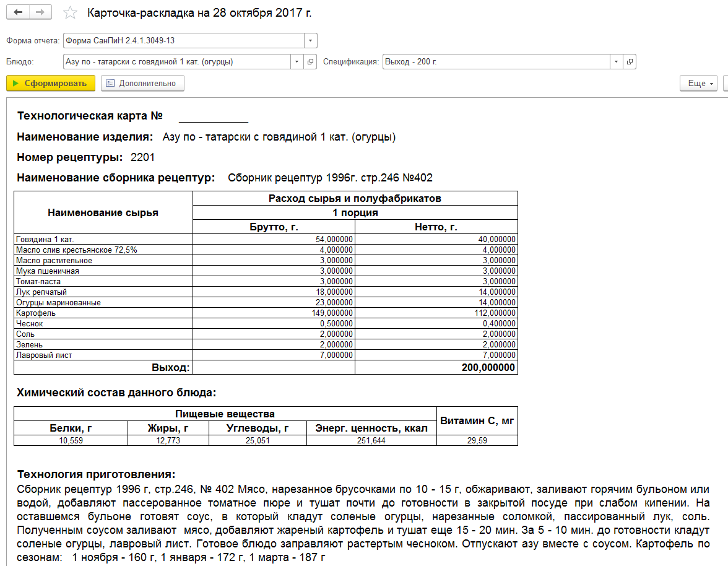Click into the Блюдо input field
Screen dimensions: 728x566
pos(177,62)
